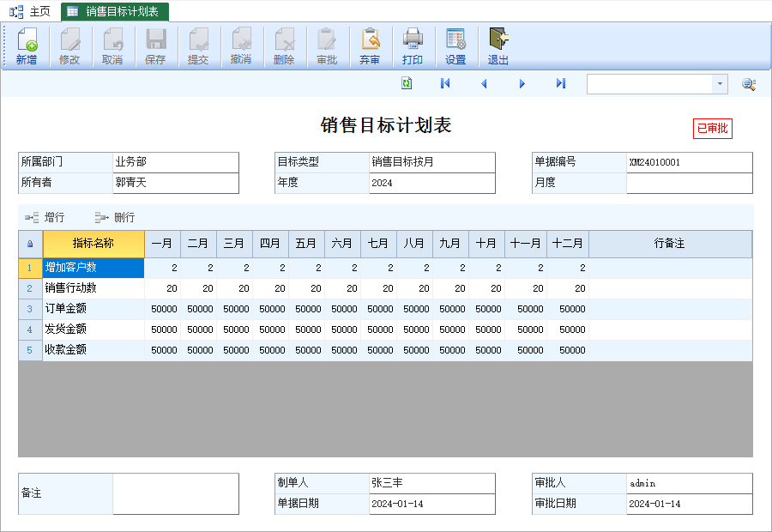
Task: Click the 指标名称 column header
Action: [93, 244]
